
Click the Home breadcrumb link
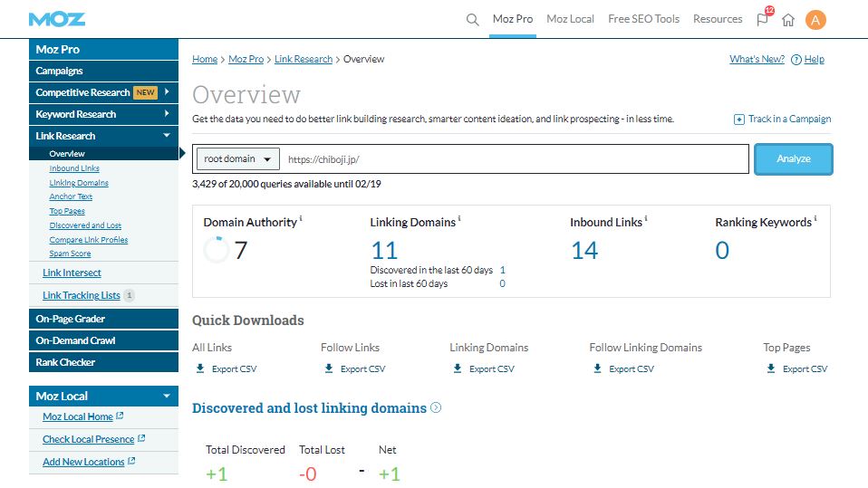pyautogui.click(x=205, y=59)
